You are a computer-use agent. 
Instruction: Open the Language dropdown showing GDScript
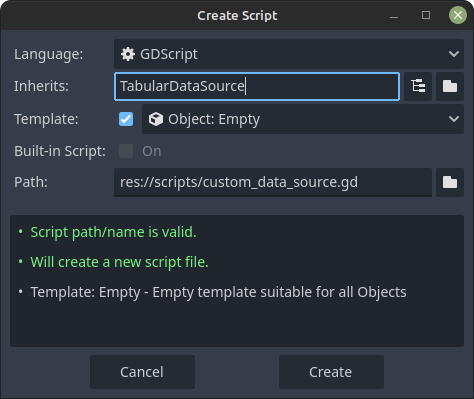point(289,54)
